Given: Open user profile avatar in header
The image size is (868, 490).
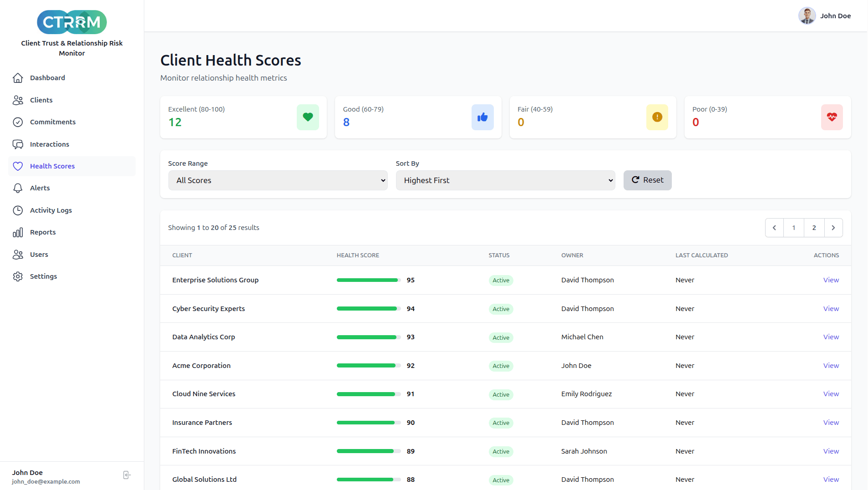Looking at the screenshot, I should (807, 16).
